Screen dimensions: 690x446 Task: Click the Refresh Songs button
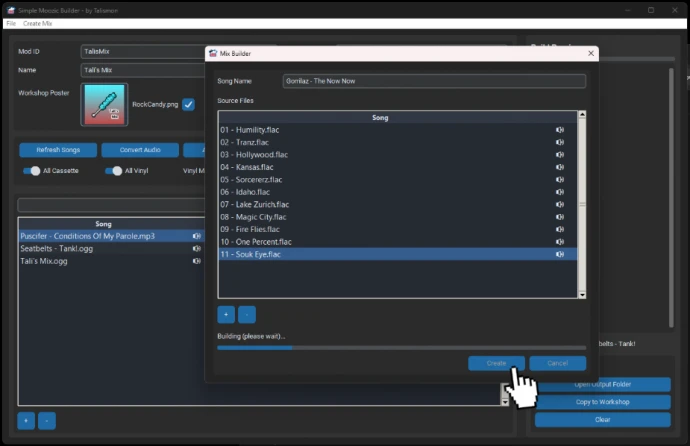tap(58, 150)
